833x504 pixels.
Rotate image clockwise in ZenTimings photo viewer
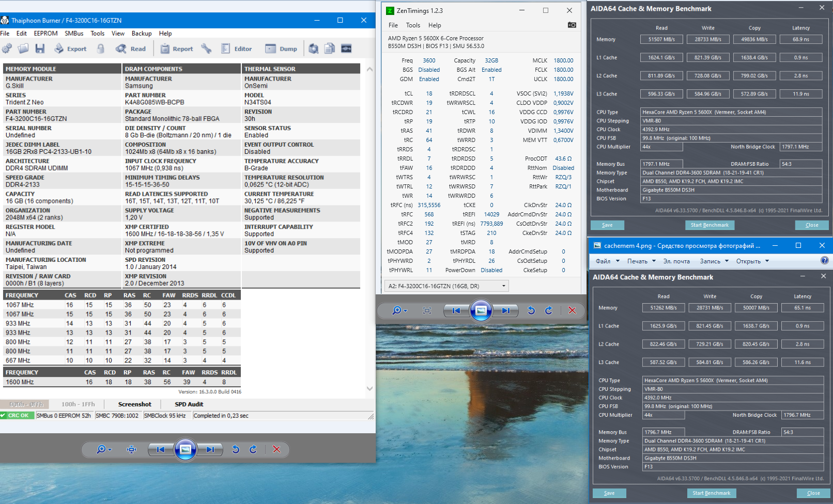point(548,310)
